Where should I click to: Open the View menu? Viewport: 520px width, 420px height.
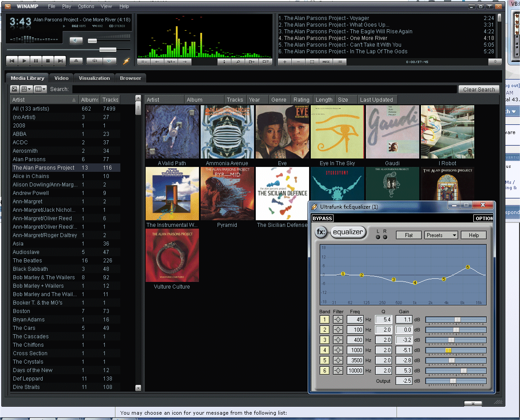(106, 6)
